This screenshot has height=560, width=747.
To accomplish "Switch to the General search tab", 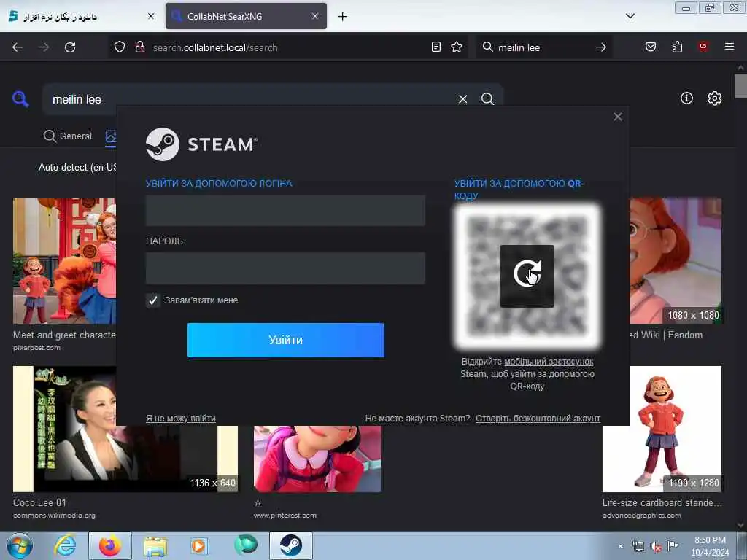I will coord(68,136).
